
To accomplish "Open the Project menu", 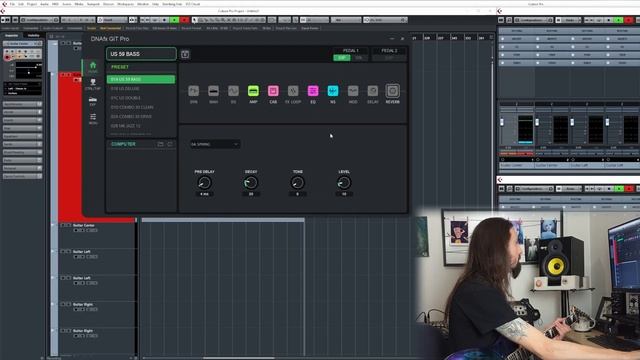I will [32, 4].
